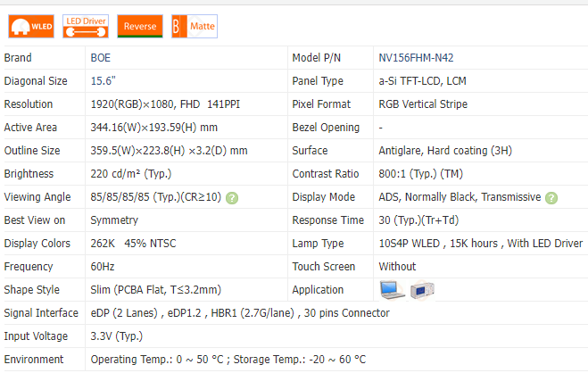The width and height of the screenshot is (588, 373).
Task: Click the Lamp Type label
Action: pos(318,244)
